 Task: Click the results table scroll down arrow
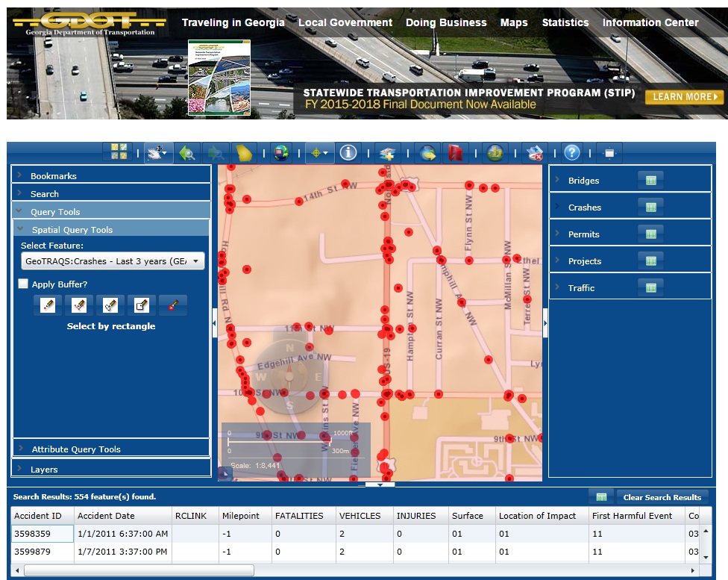click(x=706, y=557)
